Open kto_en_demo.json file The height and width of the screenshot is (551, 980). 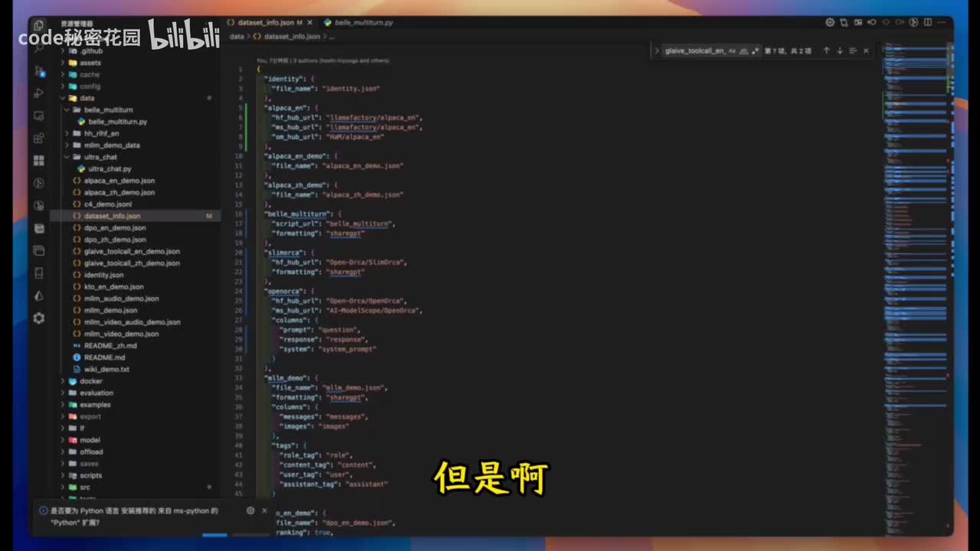[108, 286]
